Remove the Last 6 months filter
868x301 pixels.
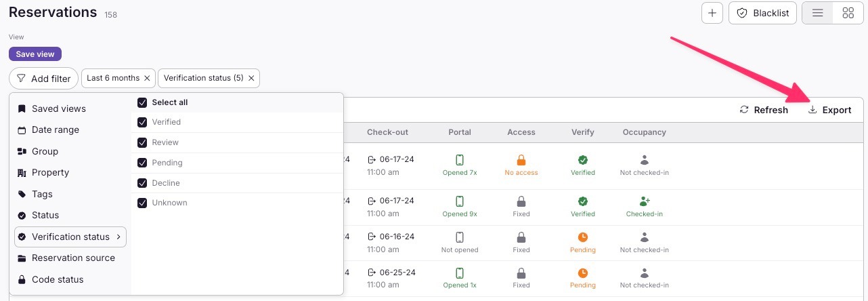[147, 78]
